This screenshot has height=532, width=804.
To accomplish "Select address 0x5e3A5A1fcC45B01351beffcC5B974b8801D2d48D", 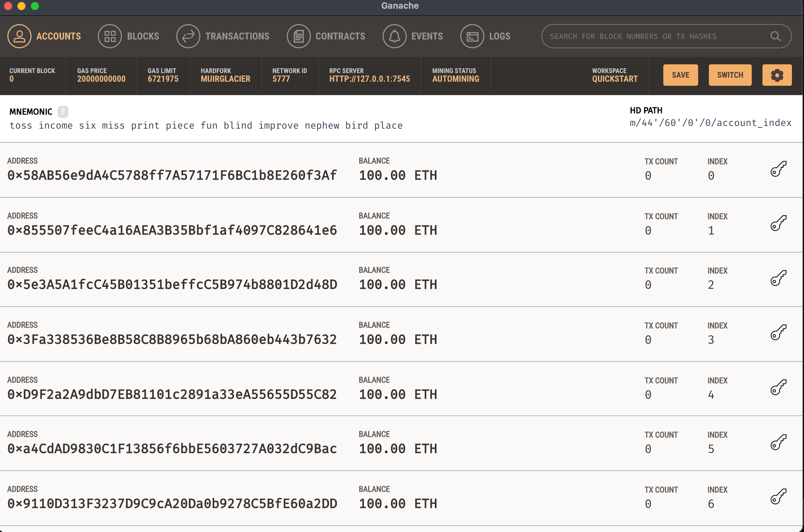I will click(172, 285).
